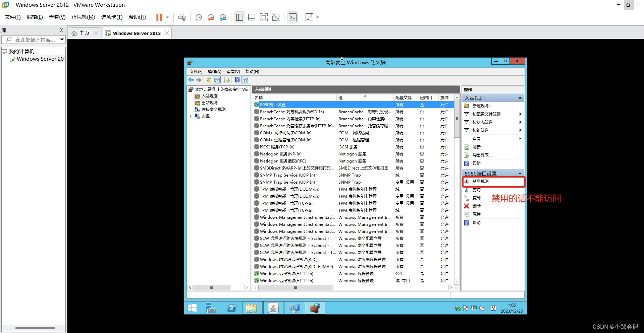Open the Java application on the guest taskbar
The width and height of the screenshot is (644, 333).
click(273, 308)
